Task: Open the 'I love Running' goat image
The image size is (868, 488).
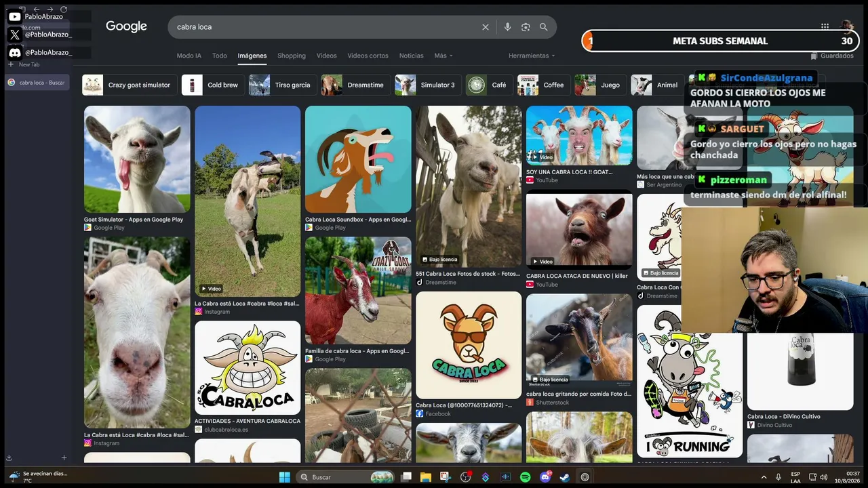Action: [x=690, y=382]
